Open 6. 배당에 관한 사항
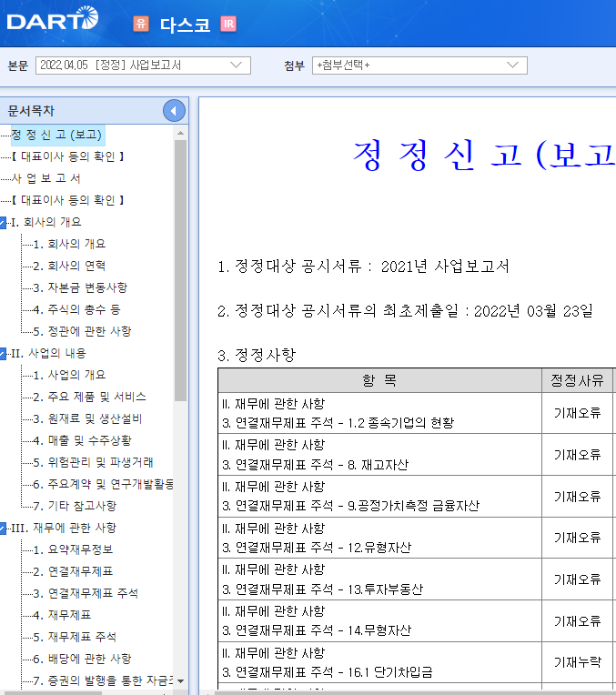This screenshot has height=695, width=616. click(82, 659)
